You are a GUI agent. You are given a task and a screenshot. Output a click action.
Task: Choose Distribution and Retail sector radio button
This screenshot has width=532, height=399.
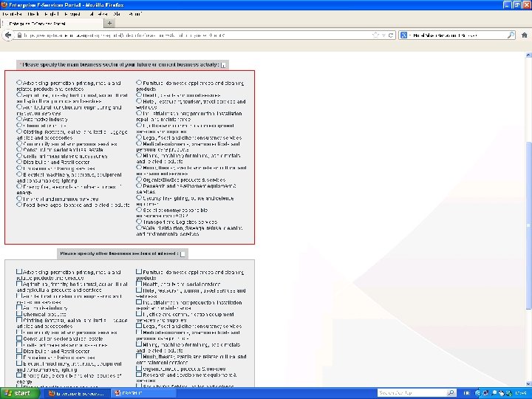tap(19, 162)
